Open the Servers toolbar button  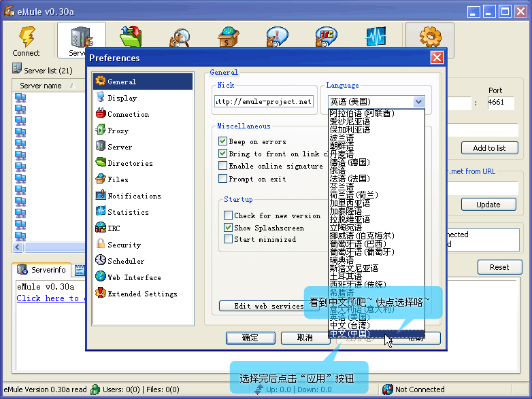point(82,40)
